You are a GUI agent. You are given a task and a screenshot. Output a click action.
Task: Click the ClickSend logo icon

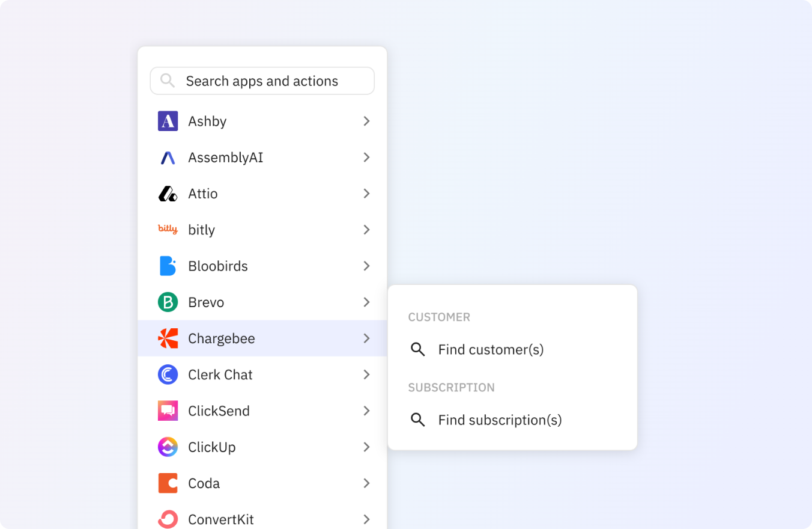[x=168, y=411]
